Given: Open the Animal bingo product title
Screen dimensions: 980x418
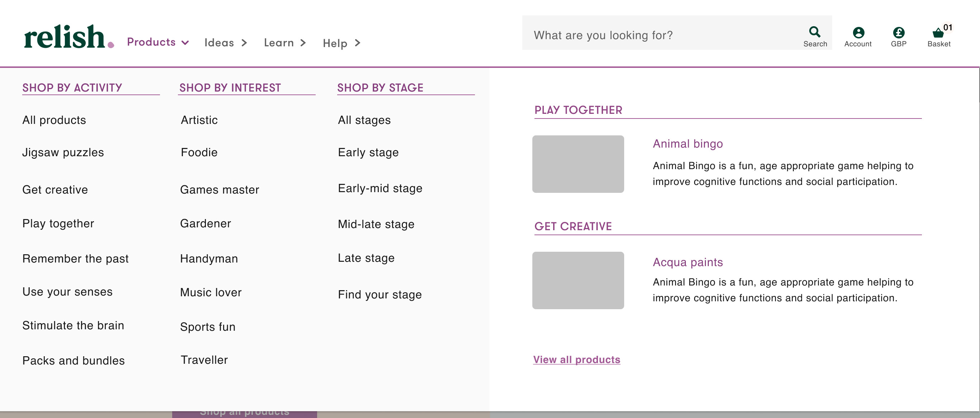Looking at the screenshot, I should click(x=687, y=144).
